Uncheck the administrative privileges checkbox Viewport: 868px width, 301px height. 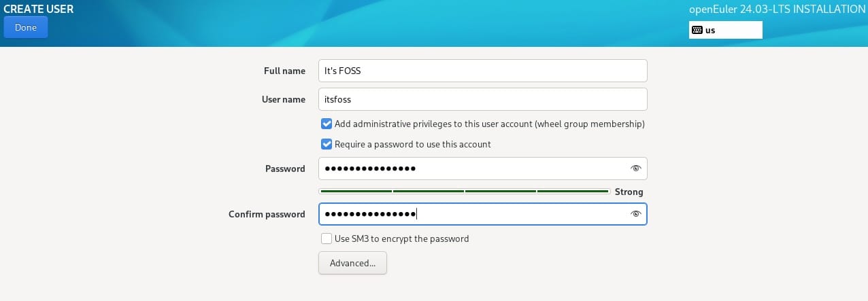tap(327, 124)
